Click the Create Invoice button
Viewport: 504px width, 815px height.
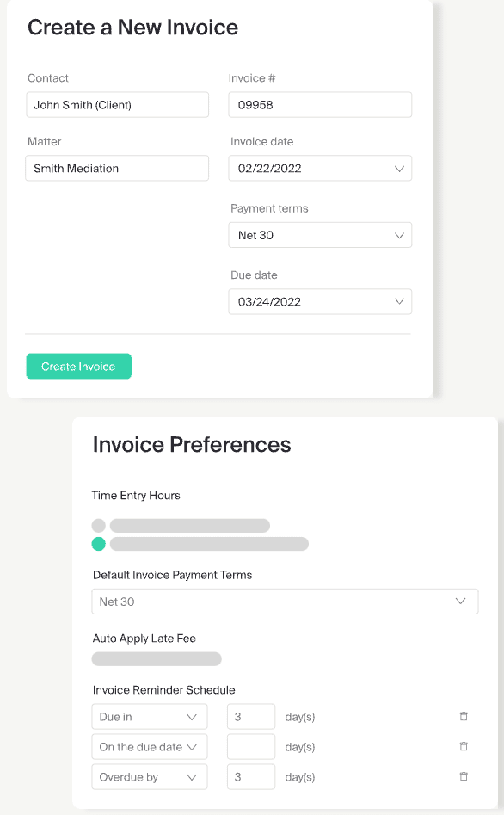pos(78,366)
